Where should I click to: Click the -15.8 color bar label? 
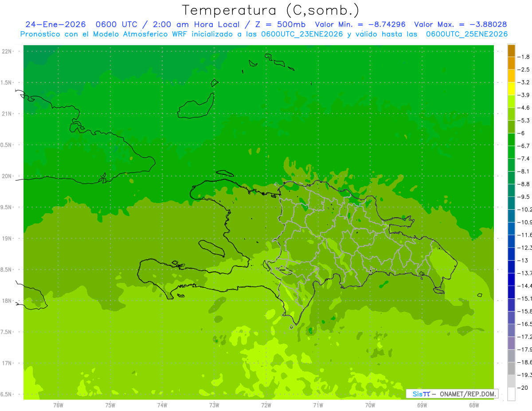(x=524, y=311)
